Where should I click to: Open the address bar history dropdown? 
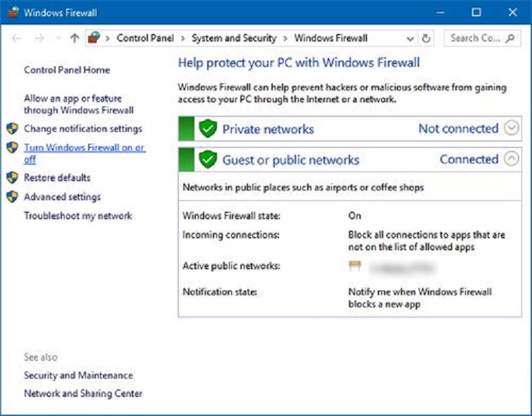tap(409, 38)
